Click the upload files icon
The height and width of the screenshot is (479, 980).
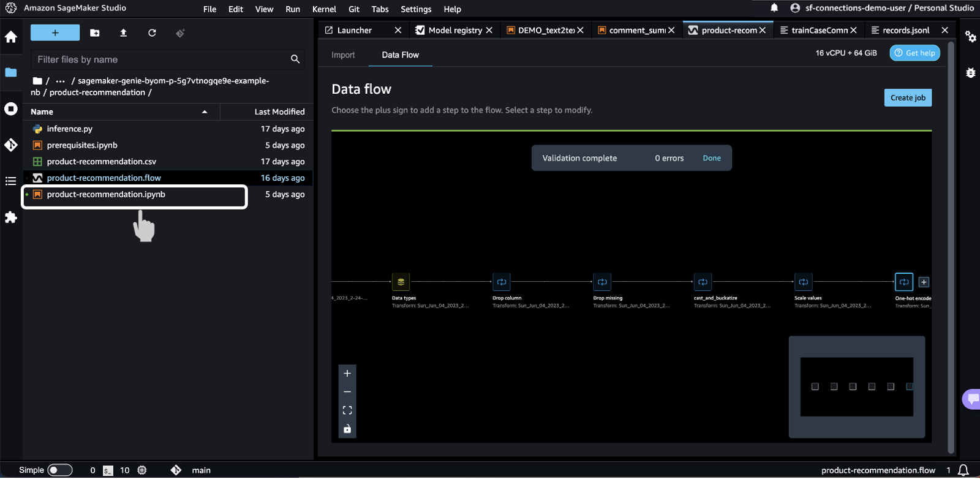(123, 33)
